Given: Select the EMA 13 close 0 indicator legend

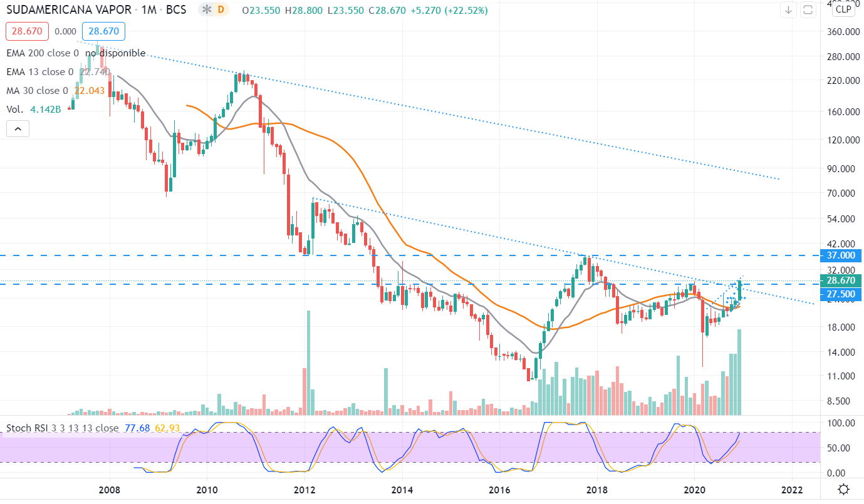Looking at the screenshot, I should [40, 72].
